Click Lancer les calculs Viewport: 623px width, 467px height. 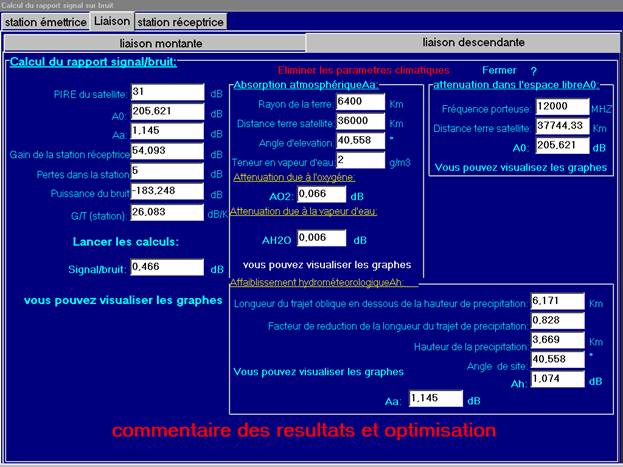tap(126, 242)
